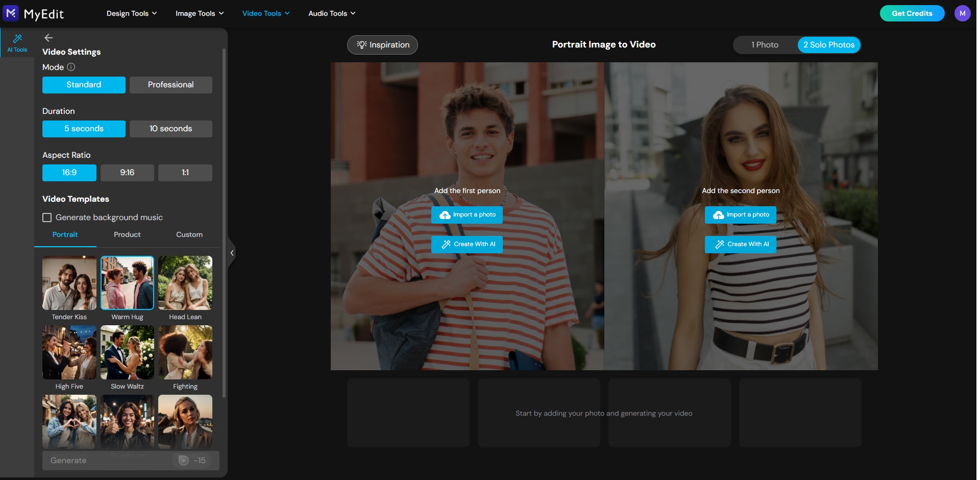
Task: Open the AI Tools sidebar icon
Action: (x=17, y=43)
